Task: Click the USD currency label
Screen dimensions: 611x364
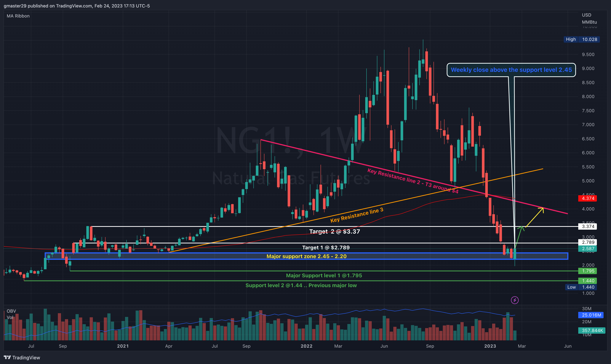Action: (586, 15)
